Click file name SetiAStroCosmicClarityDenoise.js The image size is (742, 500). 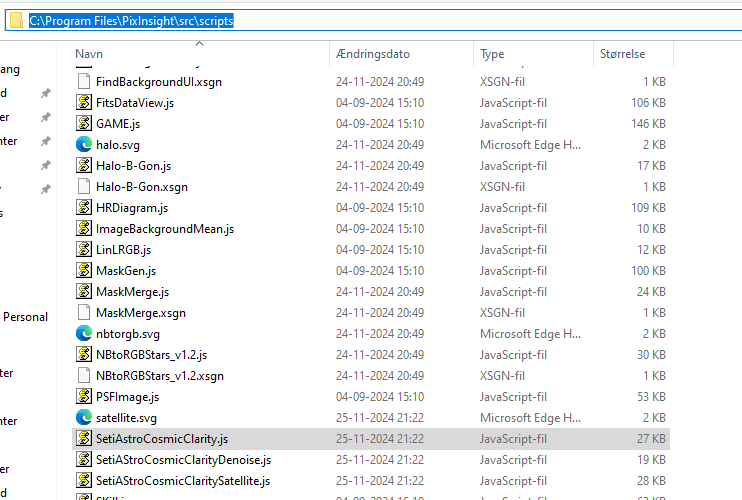coord(184,460)
